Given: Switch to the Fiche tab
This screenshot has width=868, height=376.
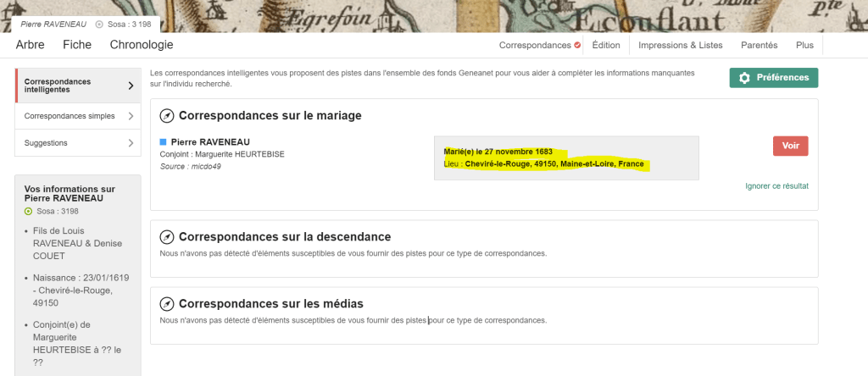Looking at the screenshot, I should coord(77,45).
